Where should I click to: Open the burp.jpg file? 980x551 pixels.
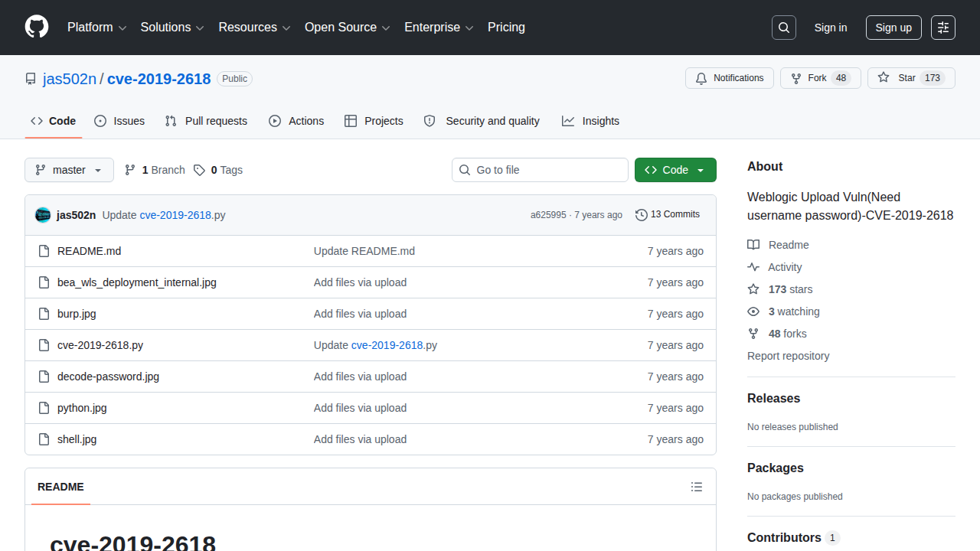point(77,314)
